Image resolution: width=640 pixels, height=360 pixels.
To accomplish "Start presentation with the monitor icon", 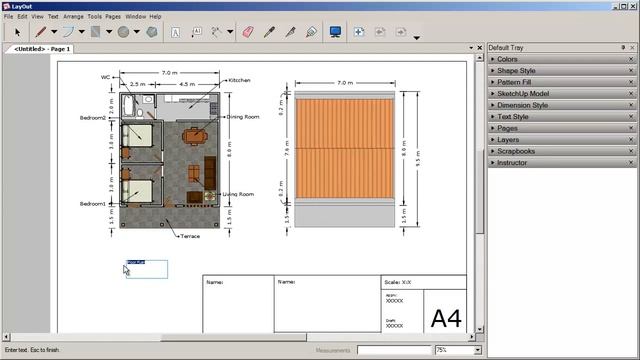I will point(336,32).
